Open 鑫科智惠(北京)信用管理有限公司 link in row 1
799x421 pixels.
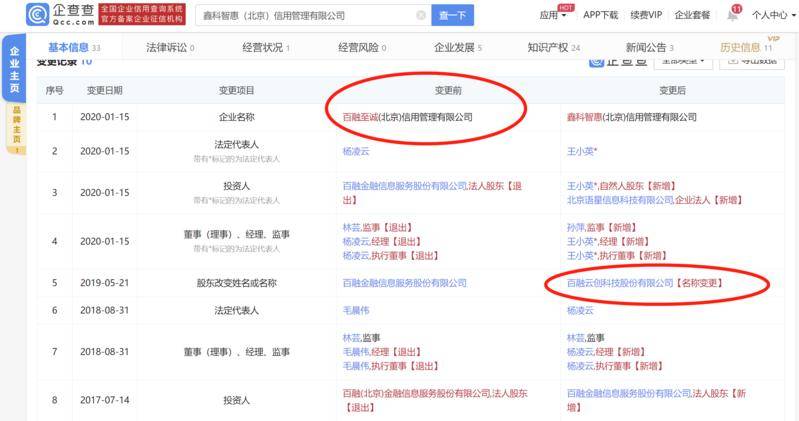click(632, 117)
